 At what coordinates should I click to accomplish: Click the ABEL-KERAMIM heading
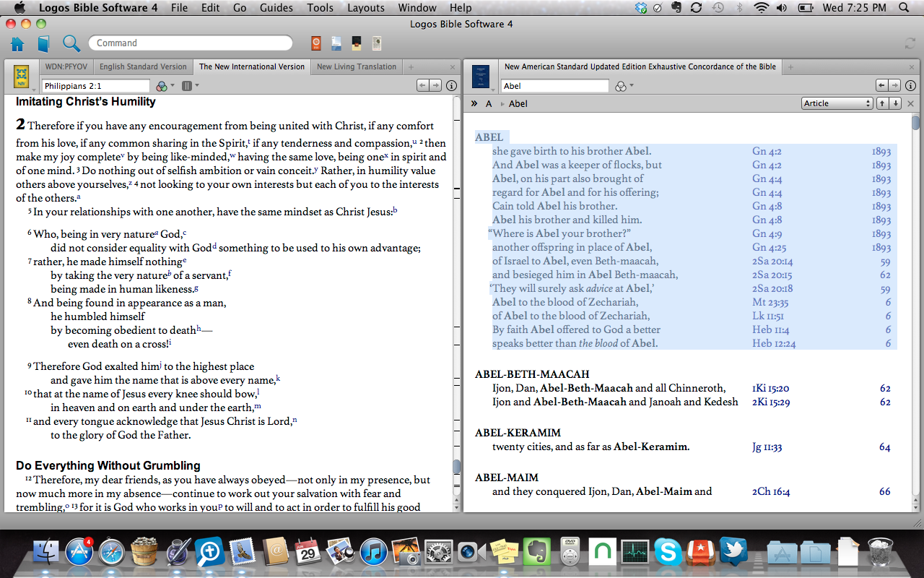(x=518, y=433)
